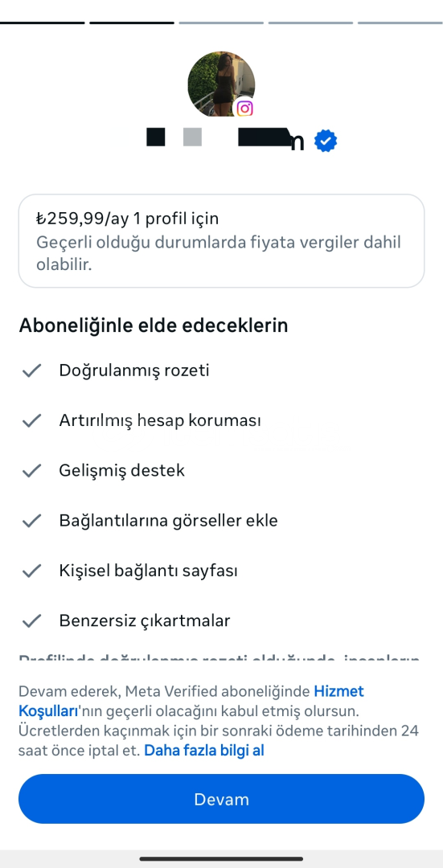Tap the blue verified badge icon
Viewport: 443px width, 868px height.
pyautogui.click(x=326, y=141)
